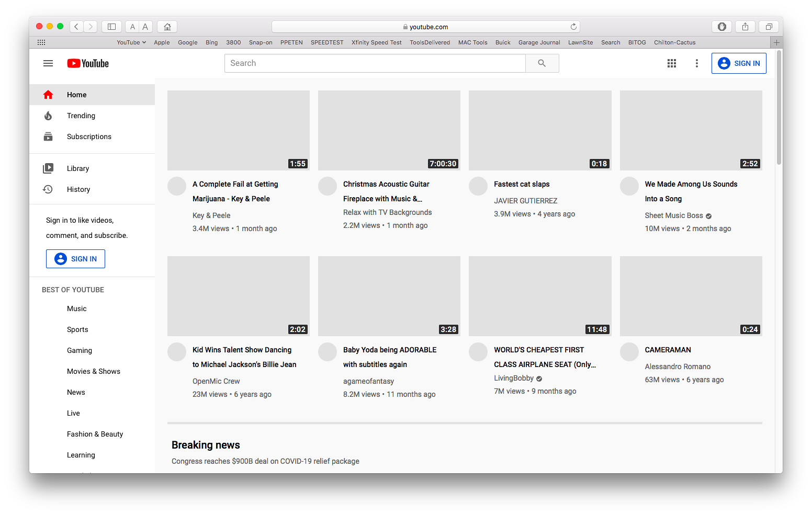Open the Safari share menu
Viewport: 812px width, 515px height.
(746, 27)
